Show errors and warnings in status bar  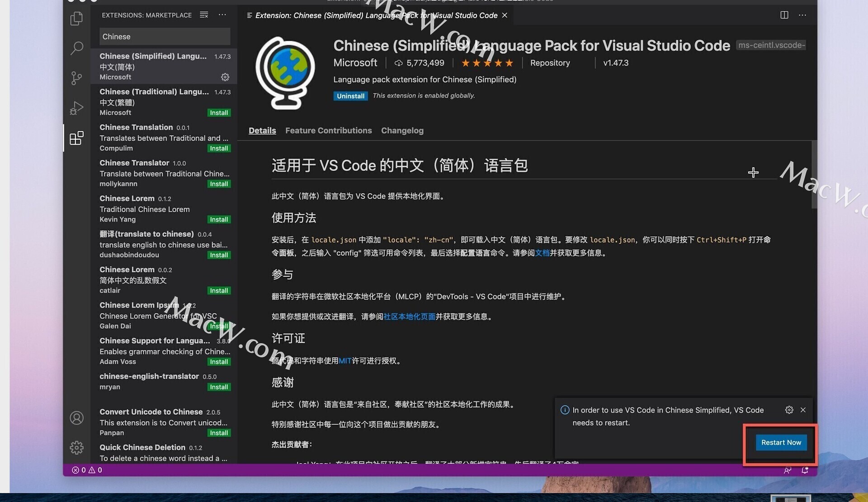click(87, 470)
